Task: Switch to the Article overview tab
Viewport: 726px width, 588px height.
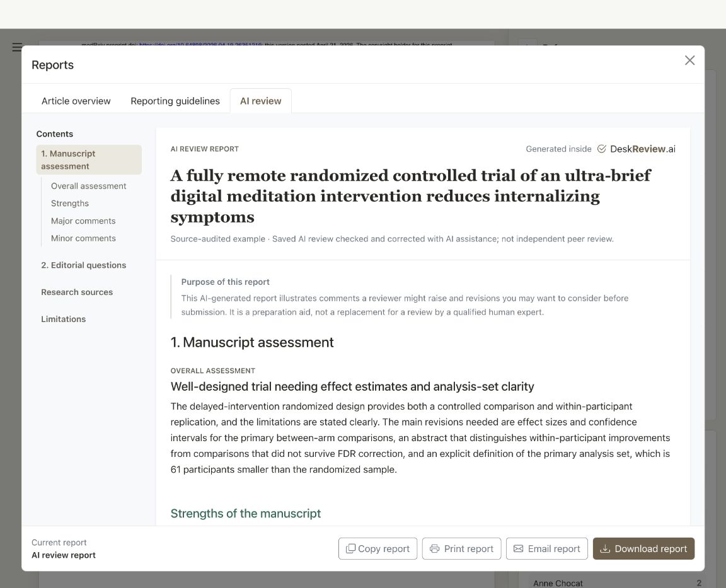Action: click(x=76, y=101)
